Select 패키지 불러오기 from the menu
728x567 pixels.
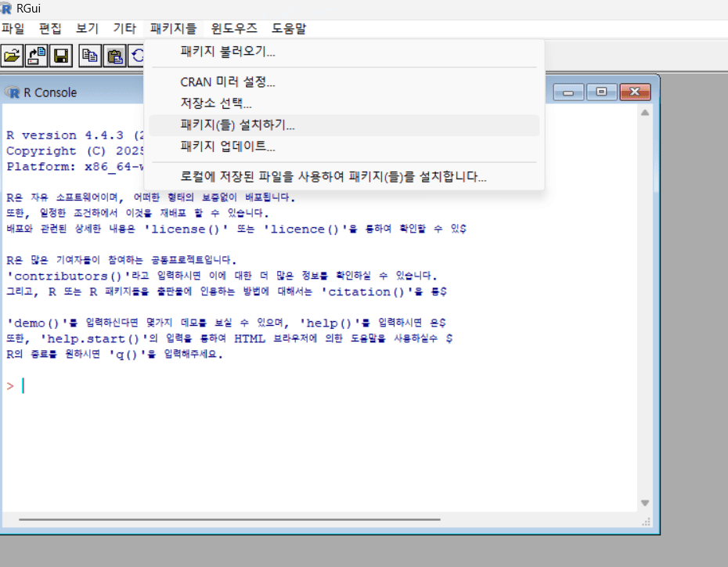click(x=227, y=52)
